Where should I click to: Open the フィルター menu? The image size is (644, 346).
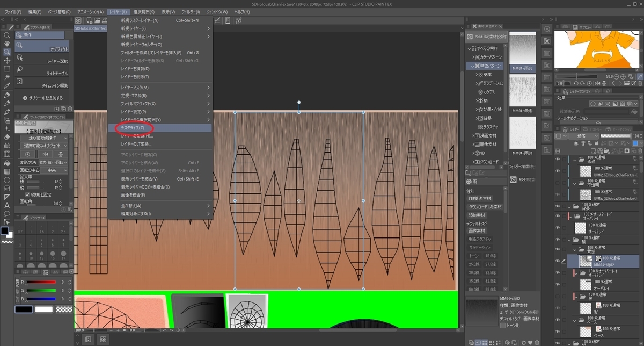pyautogui.click(x=190, y=12)
